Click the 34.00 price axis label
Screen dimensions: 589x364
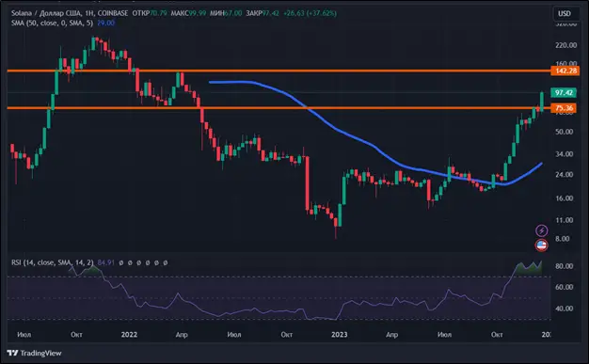coord(565,154)
